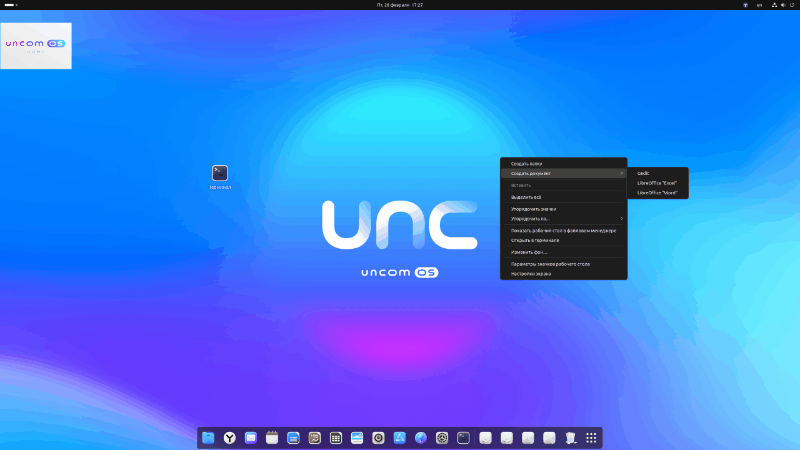800x450 pixels.
Task: Show all applications grid in dock
Action: [x=591, y=438]
